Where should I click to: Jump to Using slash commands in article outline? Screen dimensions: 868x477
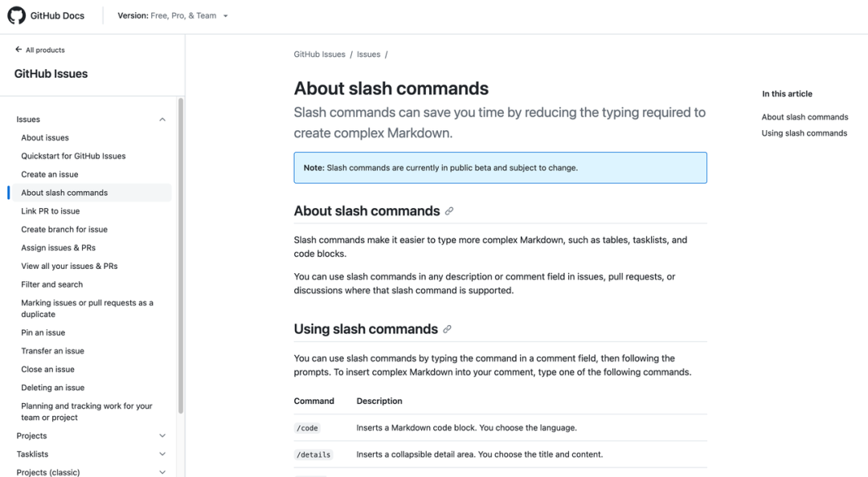804,133
